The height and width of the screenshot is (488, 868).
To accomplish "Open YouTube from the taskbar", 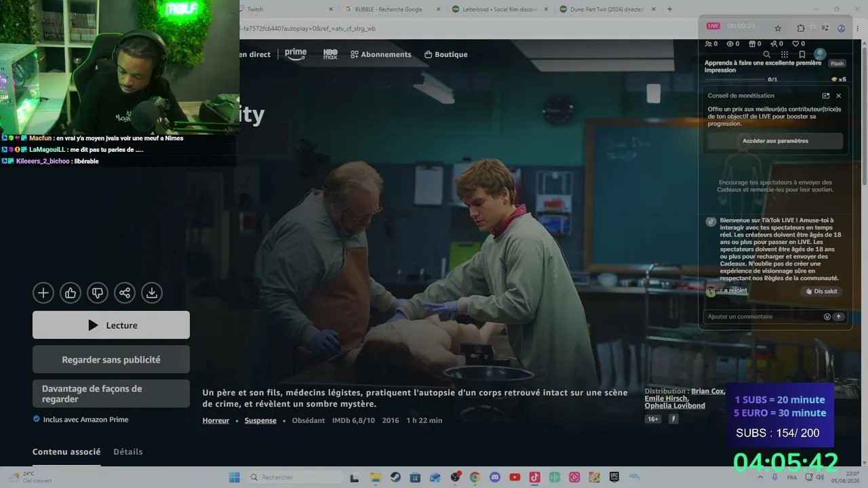I will [x=515, y=477].
